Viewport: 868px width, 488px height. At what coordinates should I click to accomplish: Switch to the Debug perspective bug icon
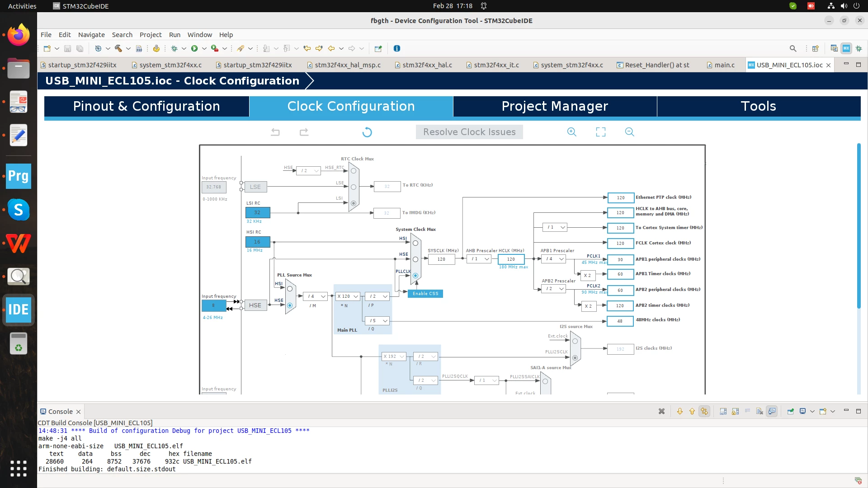click(859, 48)
